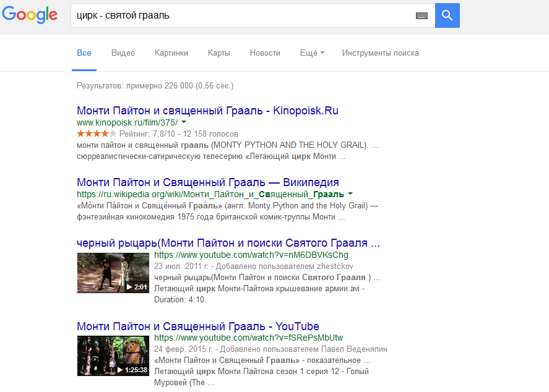This screenshot has width=549, height=392.
Task: Click the Google logo
Action: (30, 15)
